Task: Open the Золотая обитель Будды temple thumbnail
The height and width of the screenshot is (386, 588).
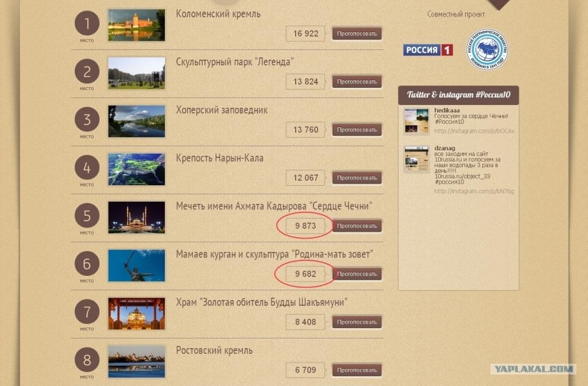Action: pos(137,314)
